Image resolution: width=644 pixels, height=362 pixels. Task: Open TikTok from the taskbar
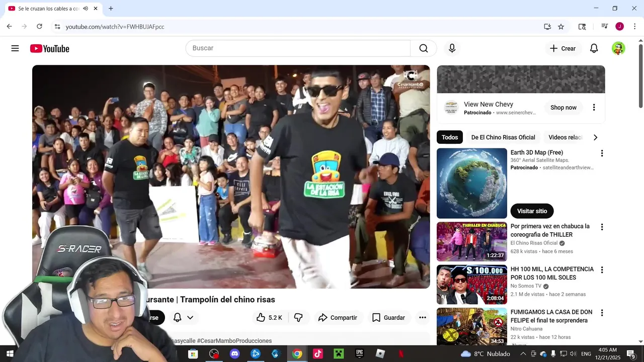click(x=318, y=354)
